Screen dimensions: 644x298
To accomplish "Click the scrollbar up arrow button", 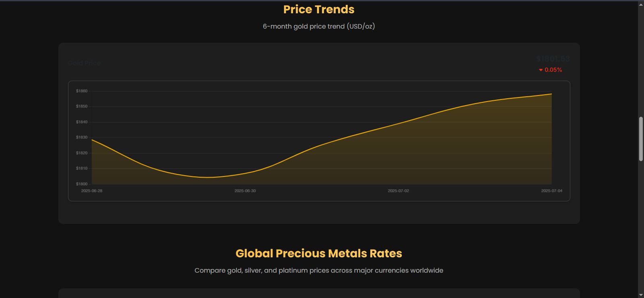I will (641, 4).
